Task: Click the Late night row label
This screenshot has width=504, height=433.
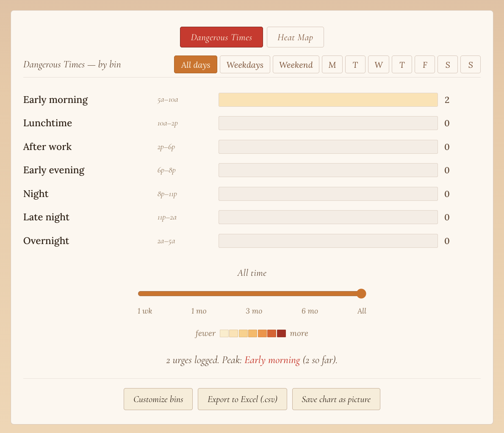Action: pyautogui.click(x=46, y=217)
